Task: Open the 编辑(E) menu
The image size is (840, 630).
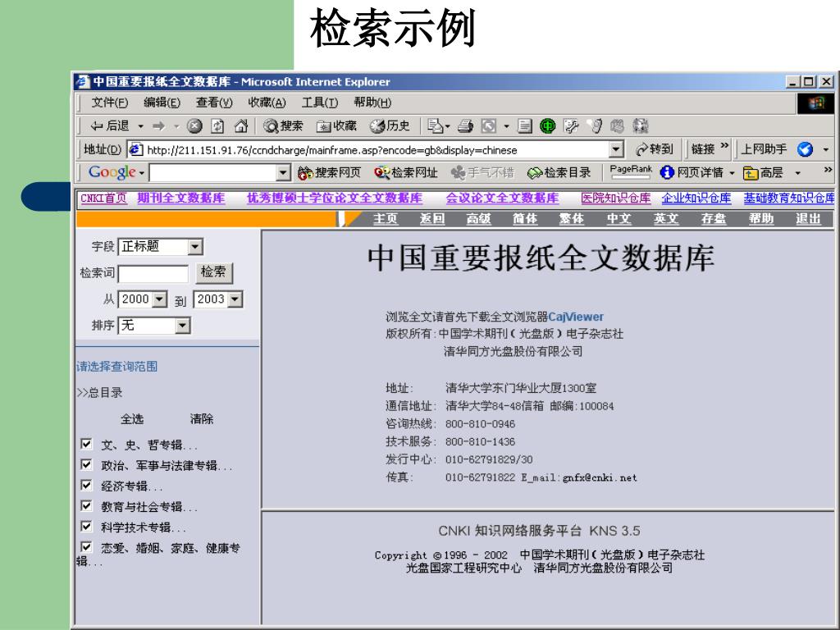Action: tap(162, 103)
